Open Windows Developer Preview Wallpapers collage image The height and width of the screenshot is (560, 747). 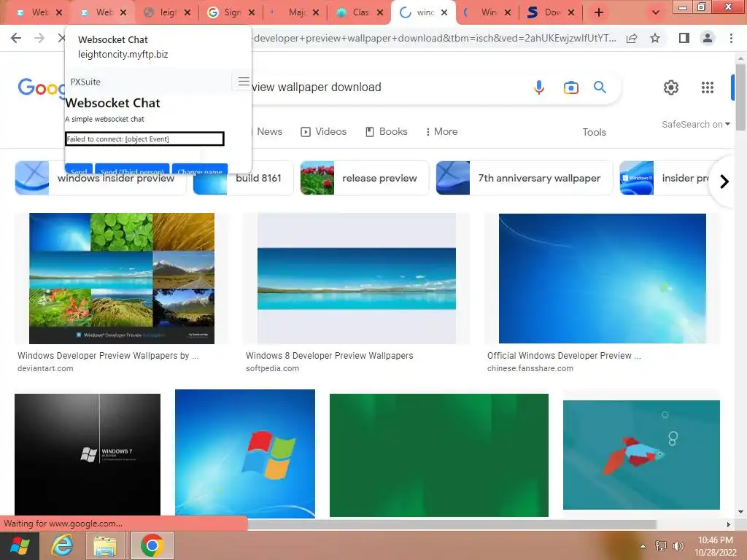tap(122, 278)
